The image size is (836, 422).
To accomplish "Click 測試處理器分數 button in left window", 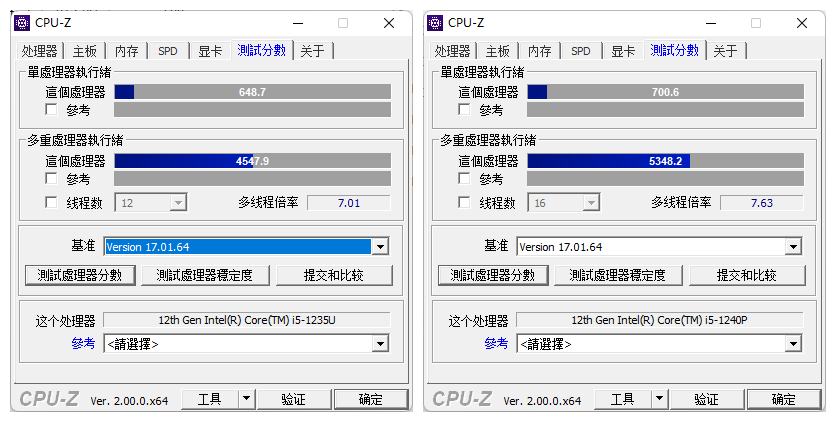I will [x=80, y=275].
